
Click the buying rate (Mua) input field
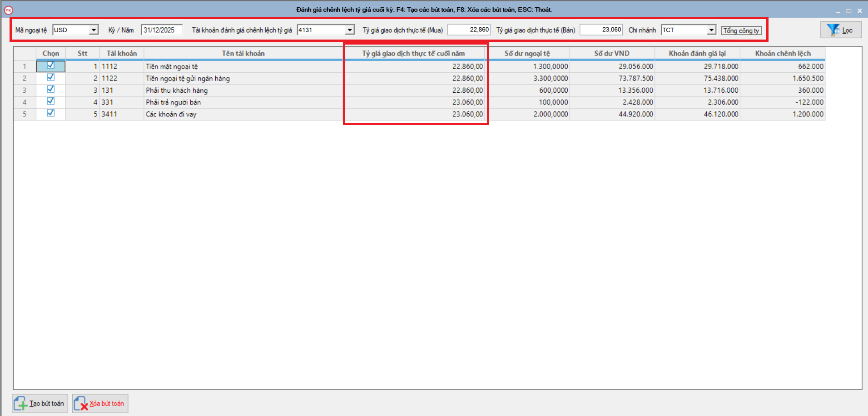469,30
